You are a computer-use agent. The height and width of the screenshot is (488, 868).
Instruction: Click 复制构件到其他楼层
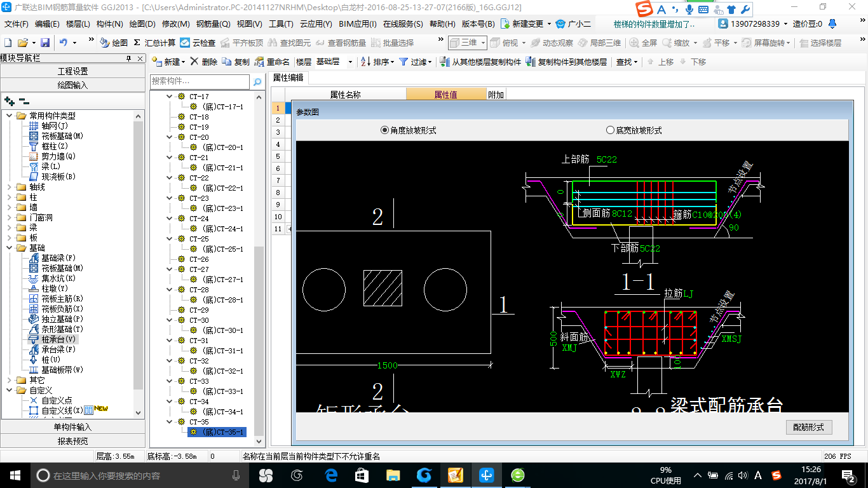tap(566, 62)
